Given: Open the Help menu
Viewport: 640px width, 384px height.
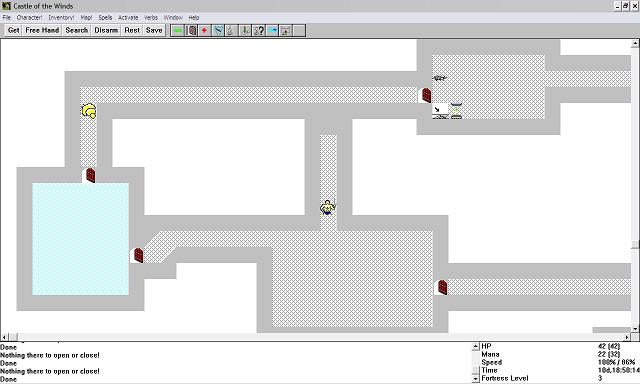Looking at the screenshot, I should 193,18.
